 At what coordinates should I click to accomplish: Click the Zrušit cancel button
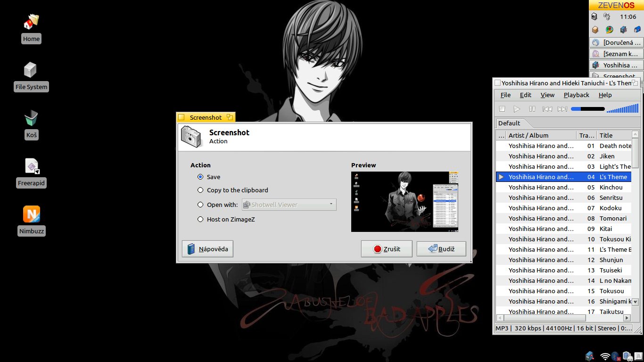click(387, 249)
